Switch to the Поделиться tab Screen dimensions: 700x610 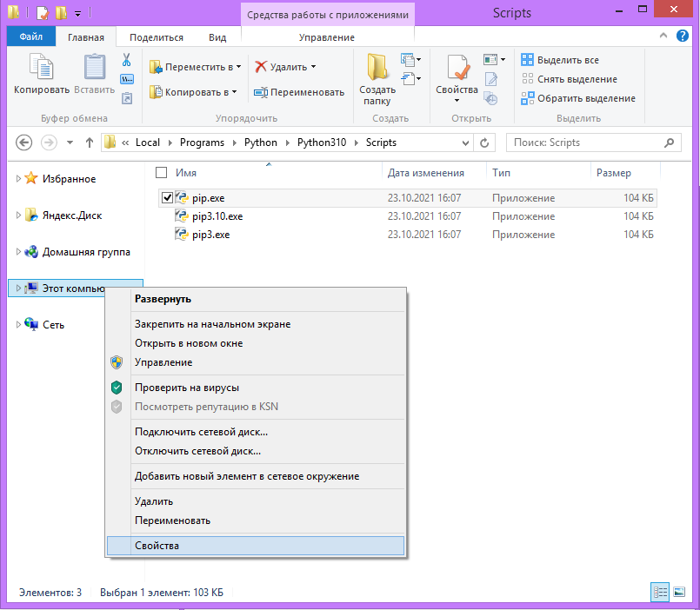[157, 37]
